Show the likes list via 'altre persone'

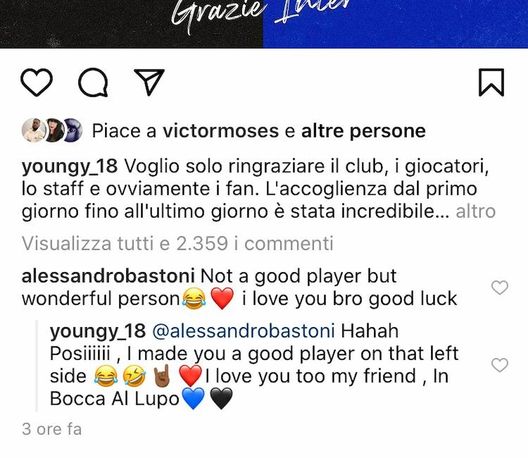(363, 131)
